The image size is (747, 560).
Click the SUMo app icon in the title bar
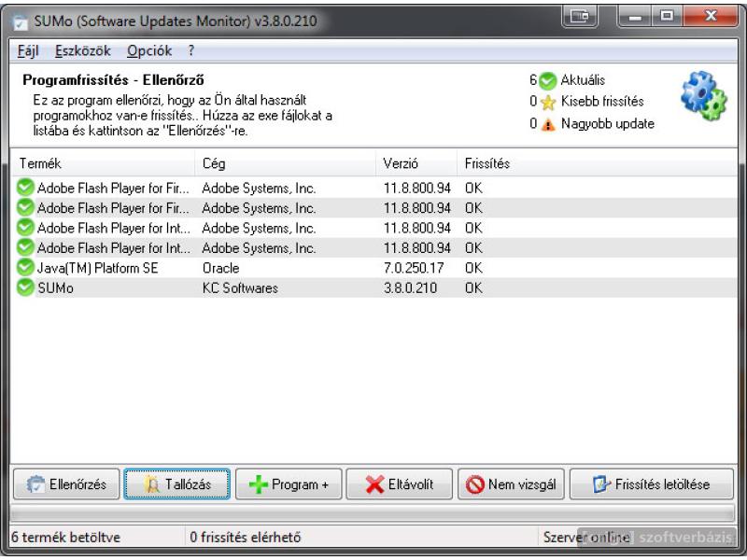(x=20, y=21)
